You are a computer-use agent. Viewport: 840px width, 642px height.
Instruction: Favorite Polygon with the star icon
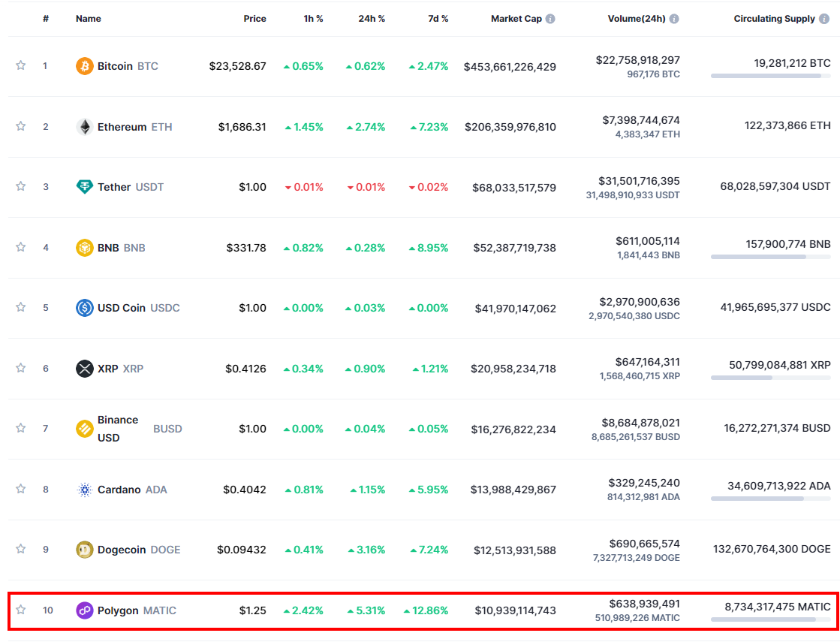click(x=21, y=610)
